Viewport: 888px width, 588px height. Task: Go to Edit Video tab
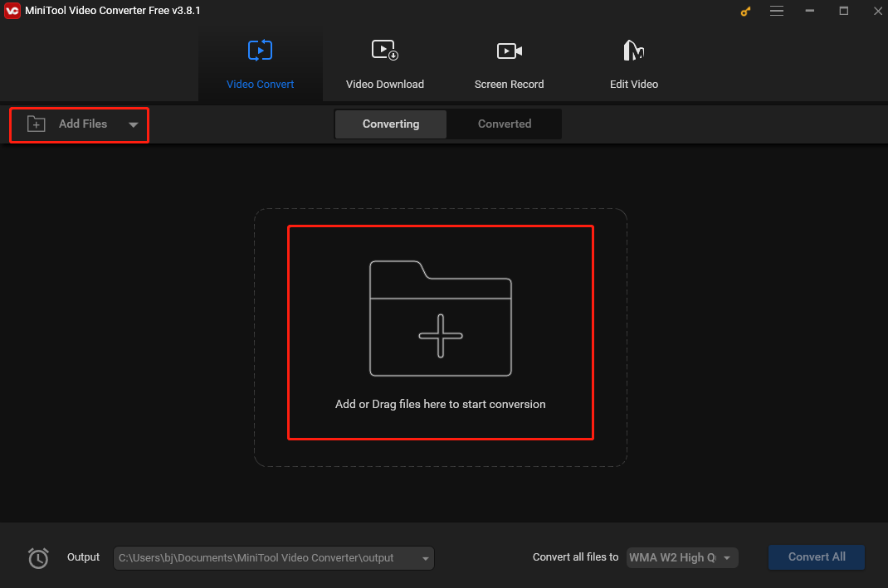(634, 65)
